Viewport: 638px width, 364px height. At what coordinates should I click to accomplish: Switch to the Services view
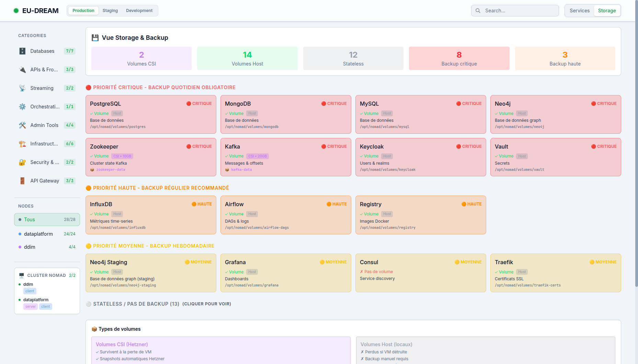(579, 11)
